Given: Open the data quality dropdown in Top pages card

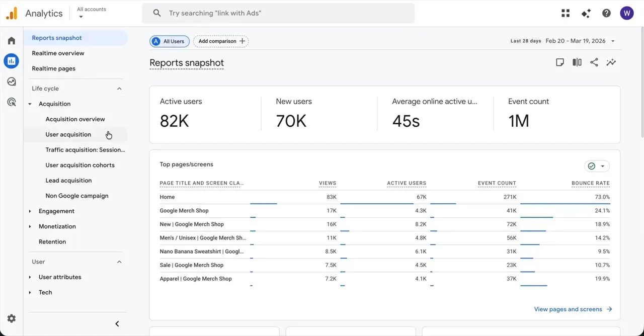Looking at the screenshot, I should [x=597, y=166].
